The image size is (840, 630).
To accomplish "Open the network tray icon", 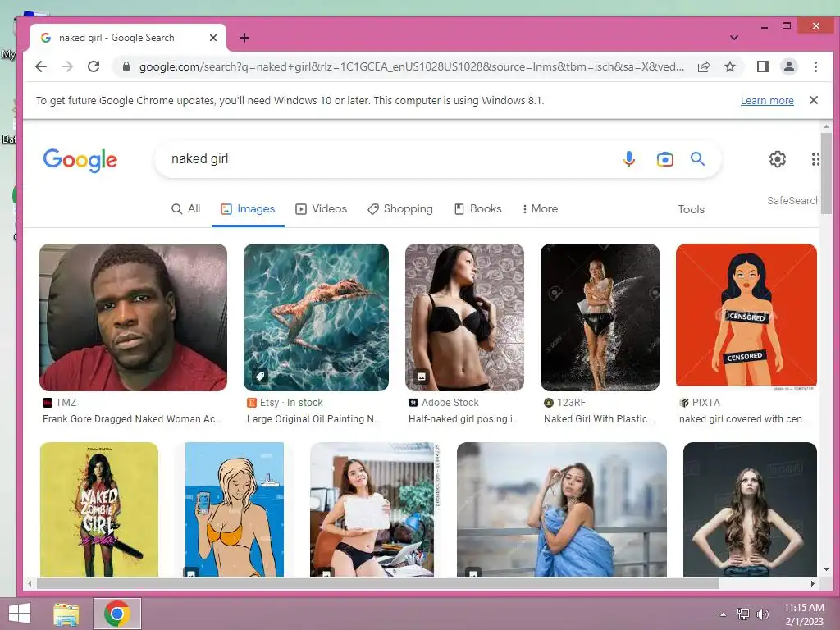I will pyautogui.click(x=743, y=614).
